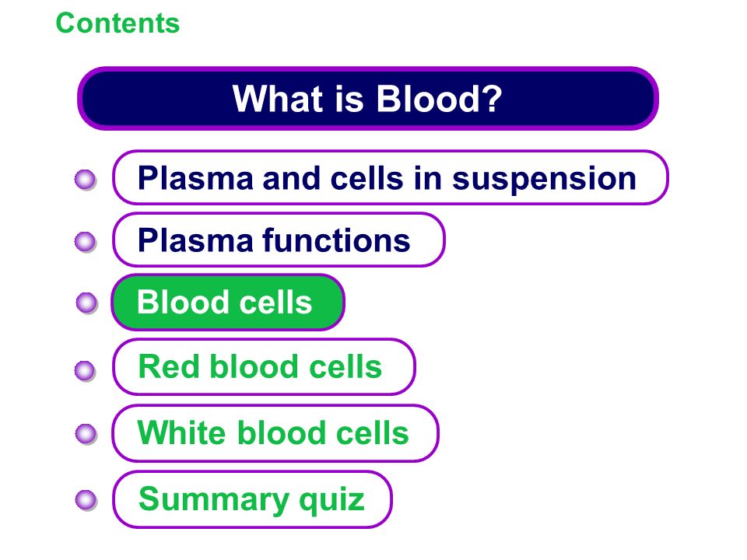Open the What is Blood? title banner
This screenshot has width=747, height=560.
point(368,99)
